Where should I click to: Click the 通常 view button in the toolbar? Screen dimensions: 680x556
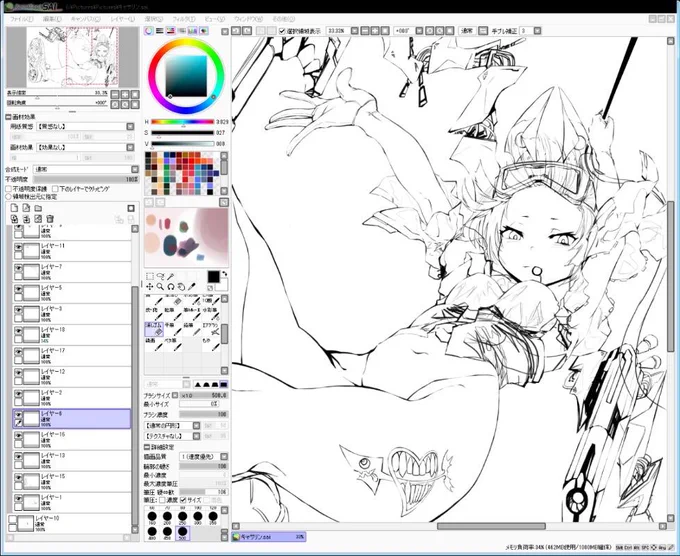pyautogui.click(x=467, y=31)
